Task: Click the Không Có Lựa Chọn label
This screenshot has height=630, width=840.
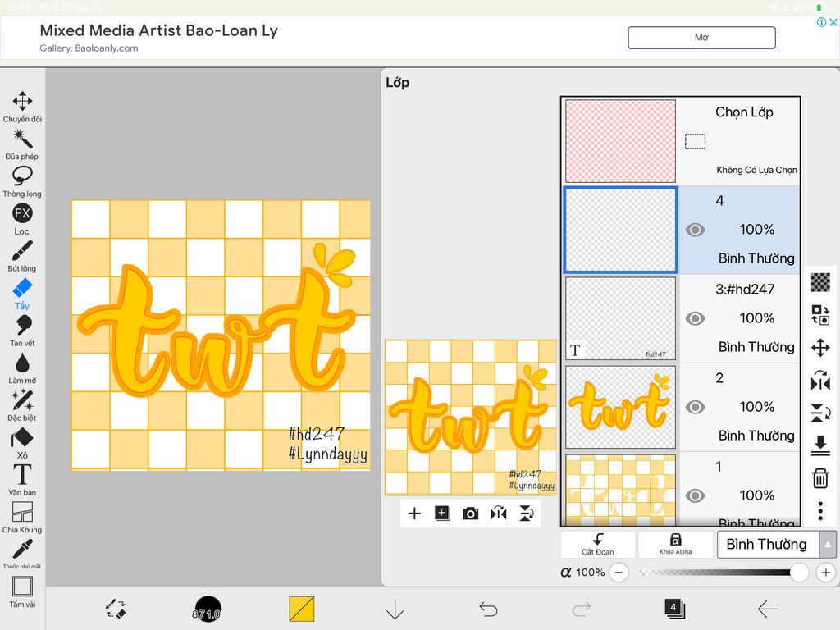Action: pos(757,170)
